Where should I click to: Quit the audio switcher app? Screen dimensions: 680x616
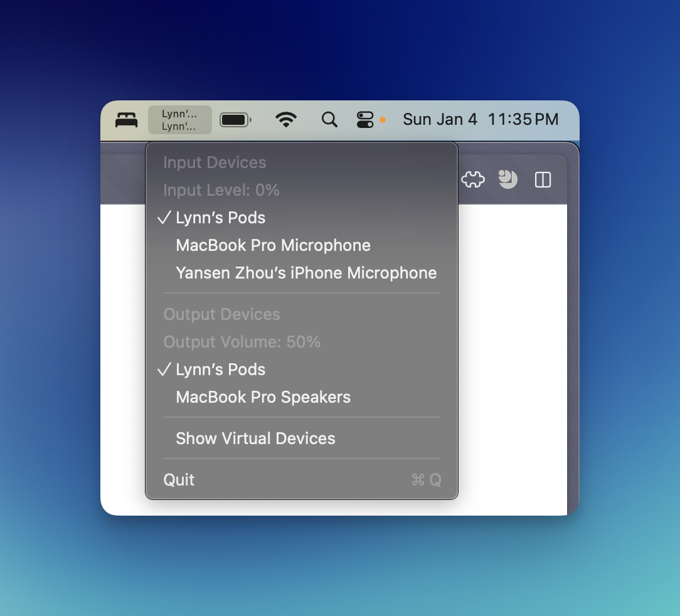(179, 480)
